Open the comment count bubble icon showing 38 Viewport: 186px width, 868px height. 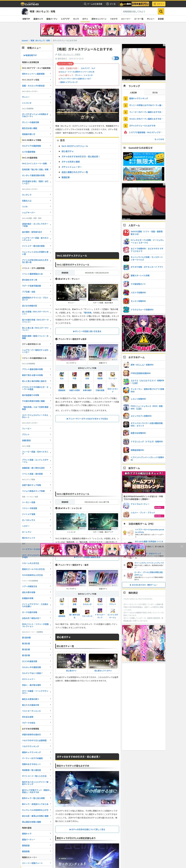(115, 58)
